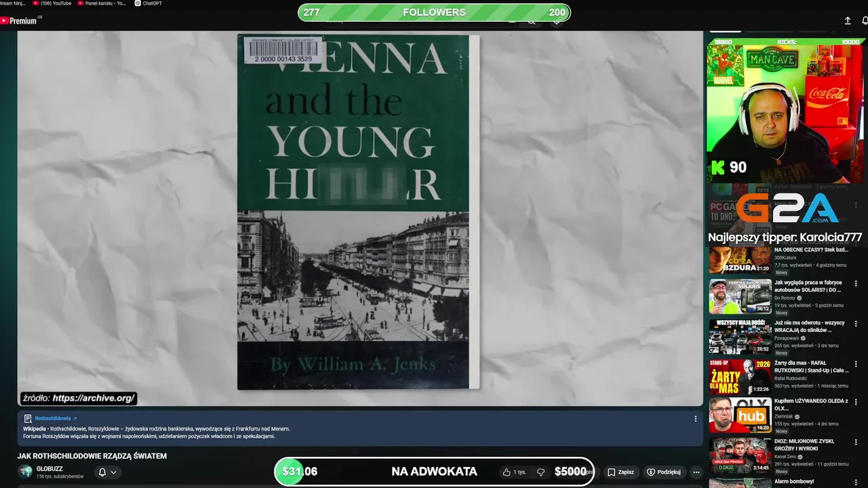The width and height of the screenshot is (868, 488).
Task: Click 'źródło: https://archive.org/' caption
Action: click(x=78, y=399)
